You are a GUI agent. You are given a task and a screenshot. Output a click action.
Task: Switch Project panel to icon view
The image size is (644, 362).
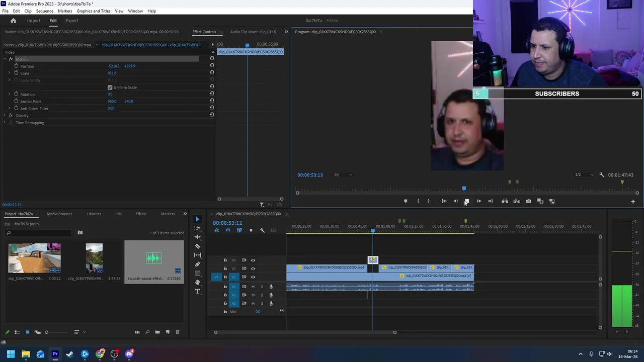point(27,332)
